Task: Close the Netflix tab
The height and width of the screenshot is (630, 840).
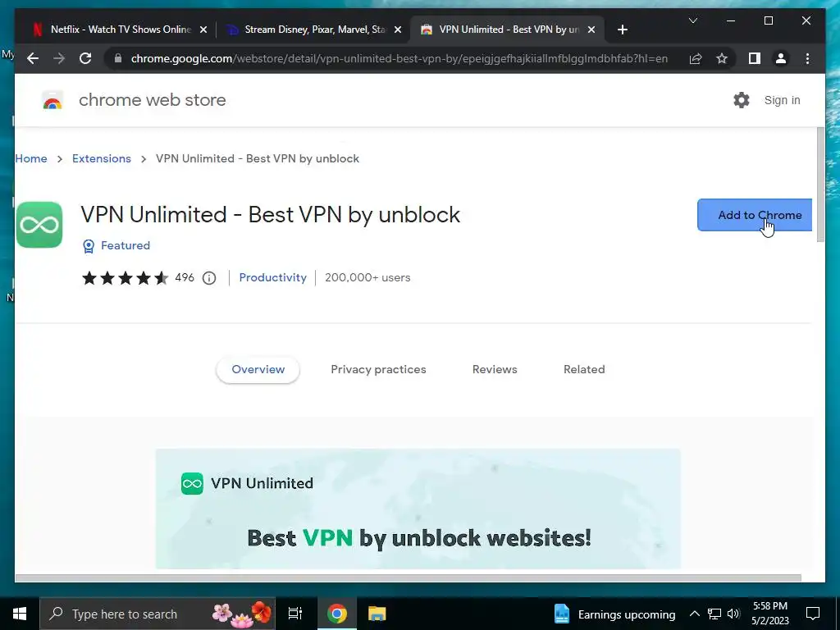Action: [203, 30]
